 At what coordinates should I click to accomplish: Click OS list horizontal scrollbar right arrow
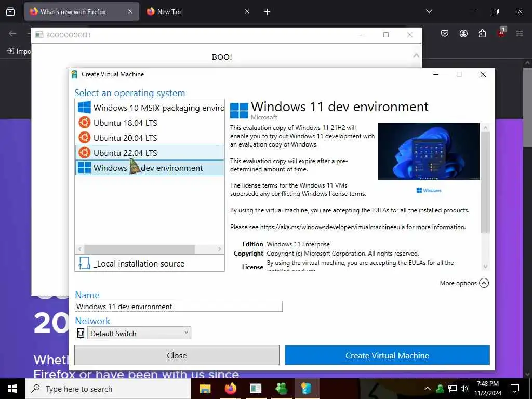220,249
